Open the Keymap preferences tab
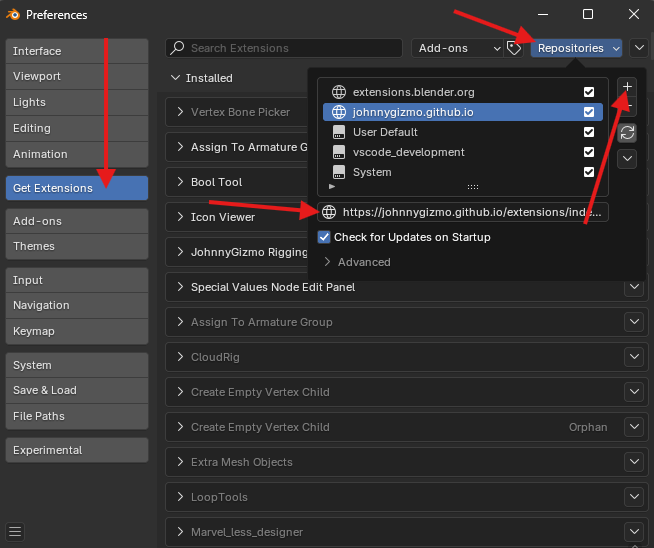654x548 pixels. click(x=77, y=332)
